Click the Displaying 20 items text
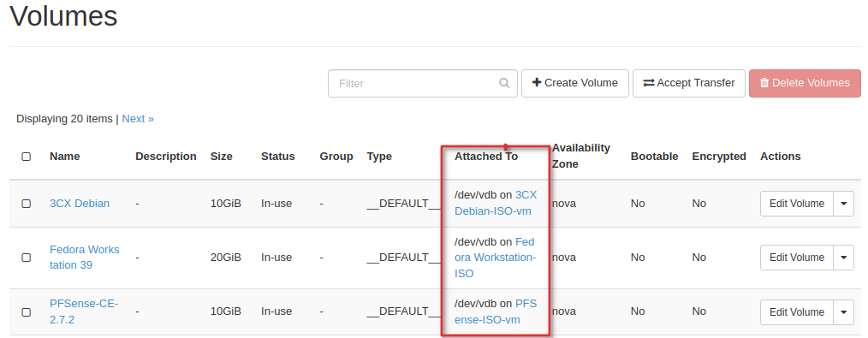 point(64,118)
